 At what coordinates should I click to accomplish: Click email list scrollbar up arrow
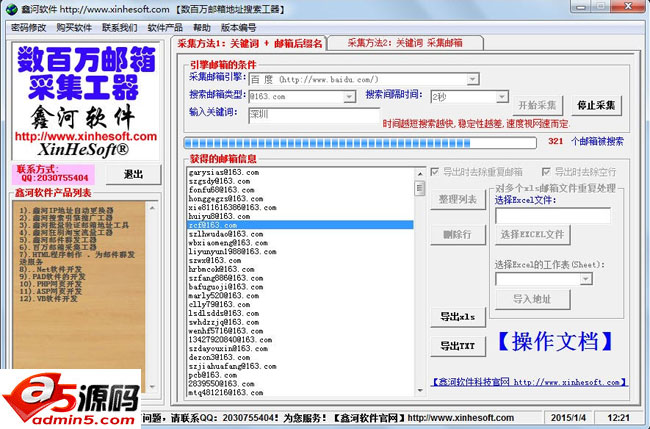pos(420,173)
